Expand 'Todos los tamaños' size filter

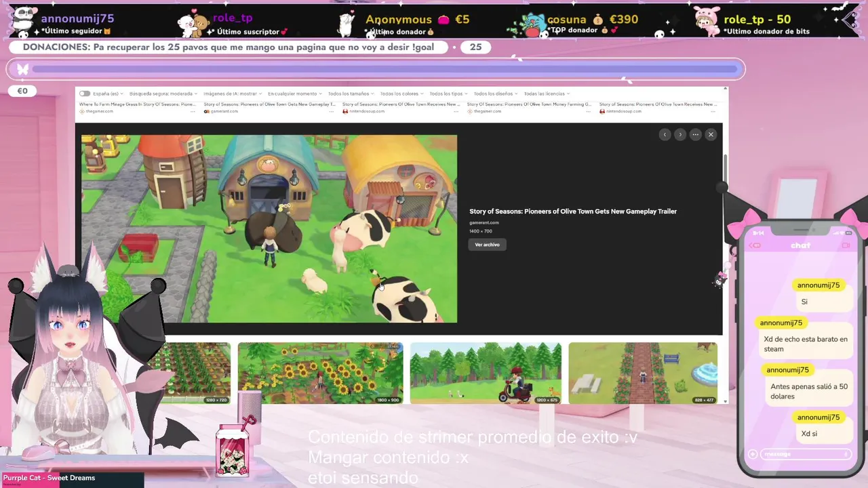click(x=351, y=94)
